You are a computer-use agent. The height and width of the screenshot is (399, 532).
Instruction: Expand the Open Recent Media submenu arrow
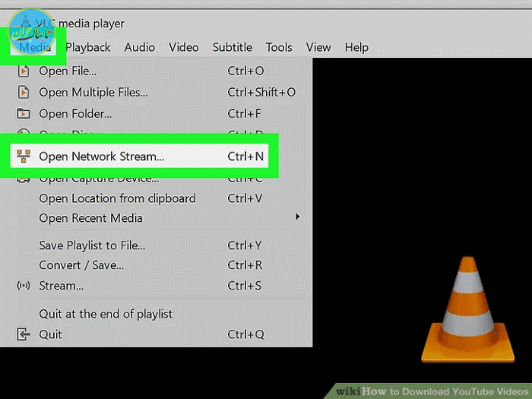coord(297,218)
